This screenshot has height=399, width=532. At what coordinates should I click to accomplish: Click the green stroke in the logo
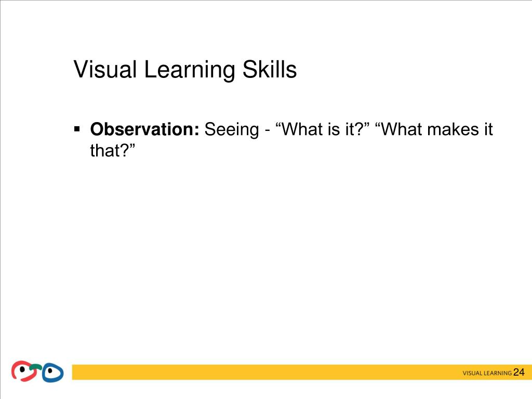[35, 367]
